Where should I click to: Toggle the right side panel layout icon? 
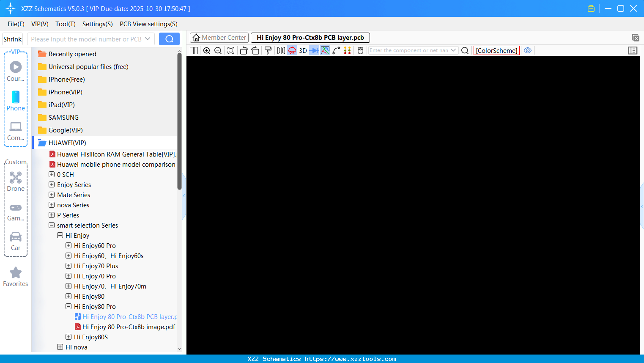(633, 50)
